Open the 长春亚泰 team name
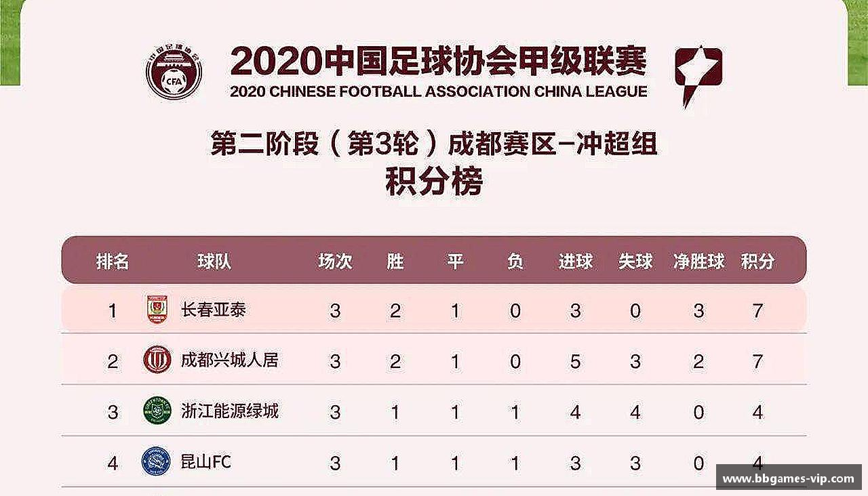This screenshot has width=868, height=496. coord(214,310)
